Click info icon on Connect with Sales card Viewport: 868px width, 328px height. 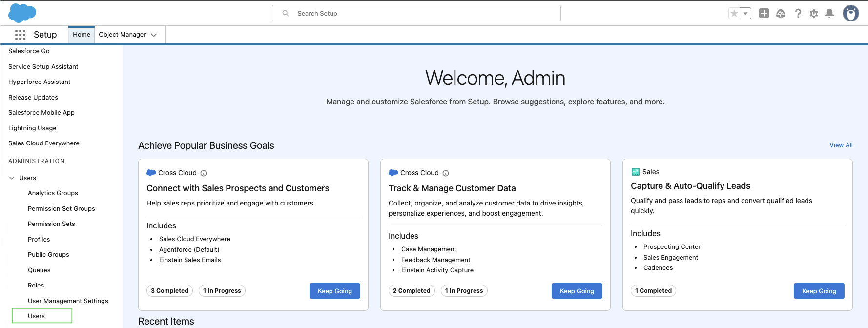(204, 173)
